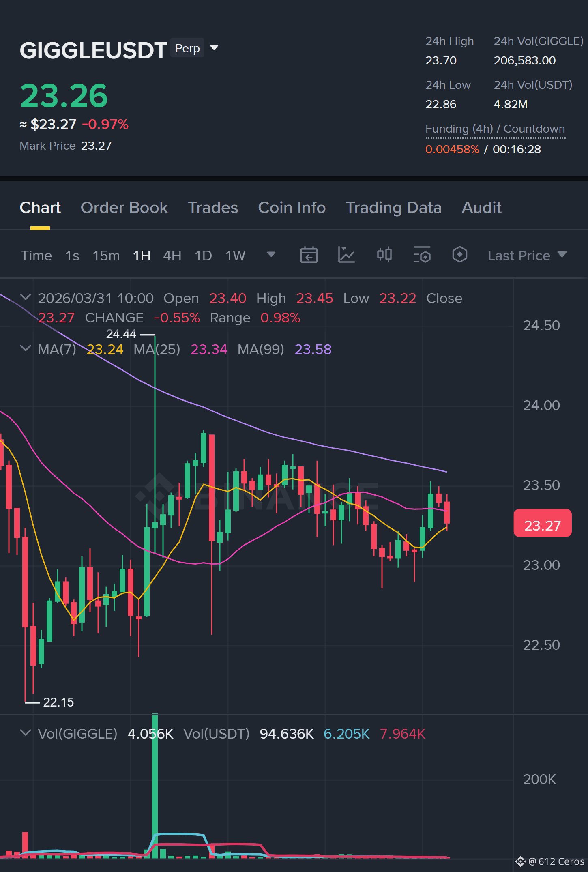Select the 1H time interval
Viewport: 588px width, 872px height.
(142, 256)
